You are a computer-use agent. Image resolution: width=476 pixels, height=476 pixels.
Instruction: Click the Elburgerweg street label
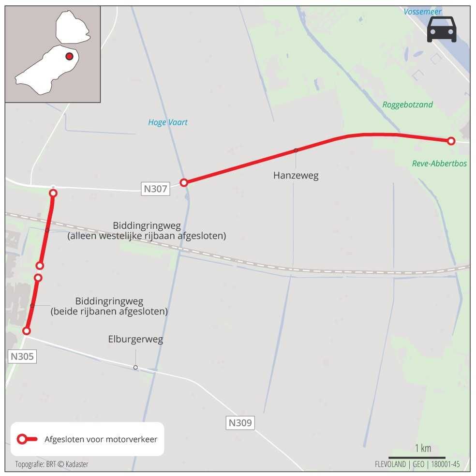tap(135, 339)
